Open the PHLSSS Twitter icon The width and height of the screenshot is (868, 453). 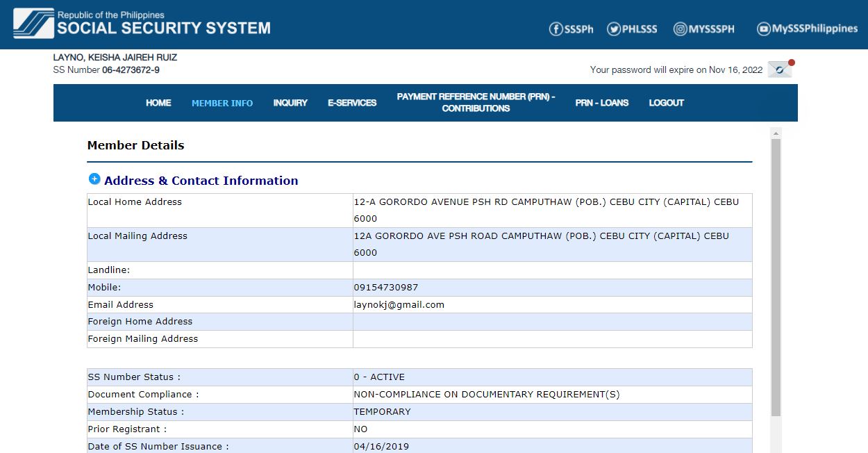click(x=614, y=28)
